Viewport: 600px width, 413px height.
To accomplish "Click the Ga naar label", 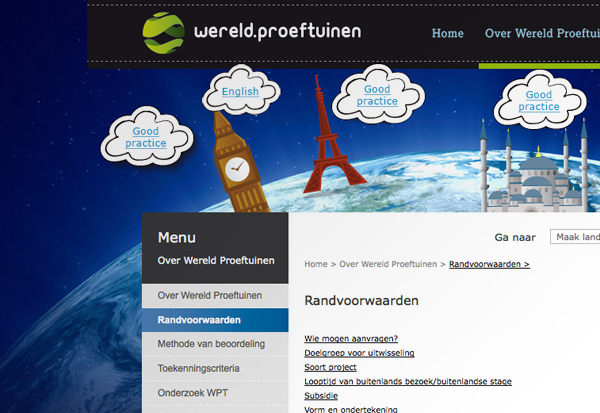I will (x=515, y=237).
